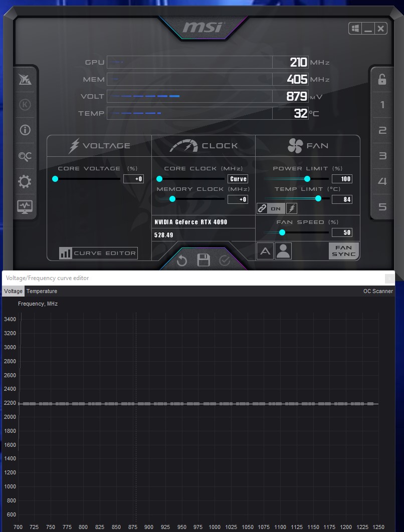Click the temp limit 84 field
Screen dimensions: 404x532
[342, 199]
